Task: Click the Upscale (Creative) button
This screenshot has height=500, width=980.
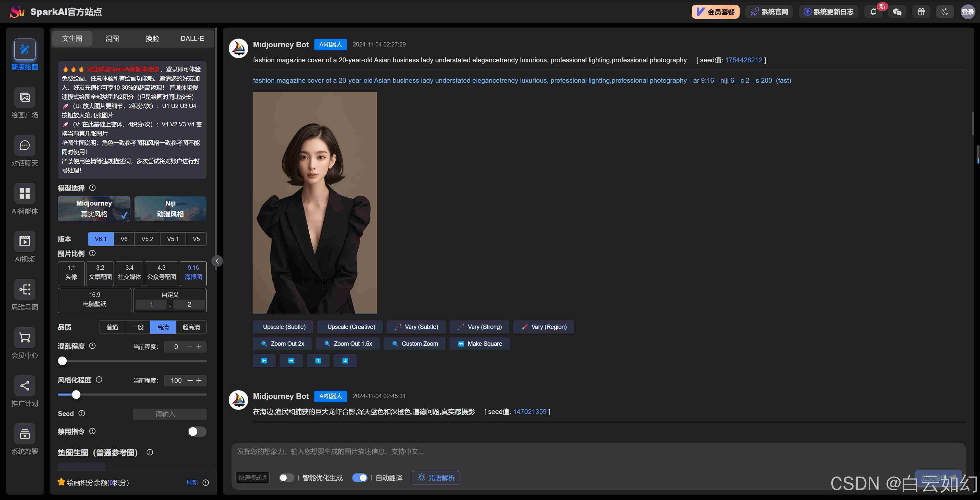Action: coord(351,327)
